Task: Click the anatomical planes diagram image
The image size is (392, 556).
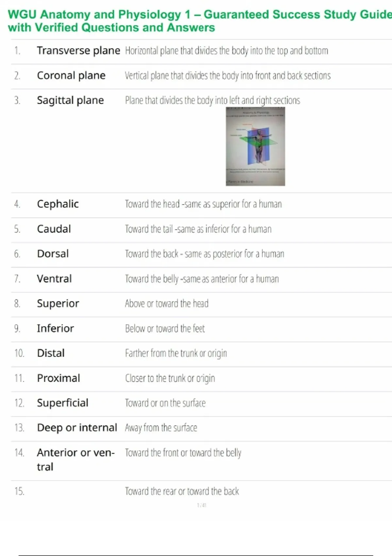Action: click(x=255, y=147)
